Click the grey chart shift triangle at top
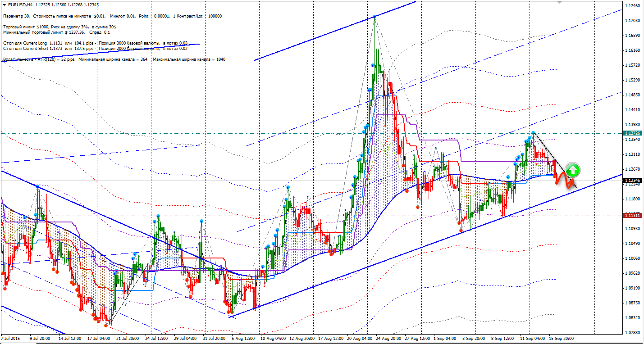Screen dimensions: 644x344 tap(559, 2)
